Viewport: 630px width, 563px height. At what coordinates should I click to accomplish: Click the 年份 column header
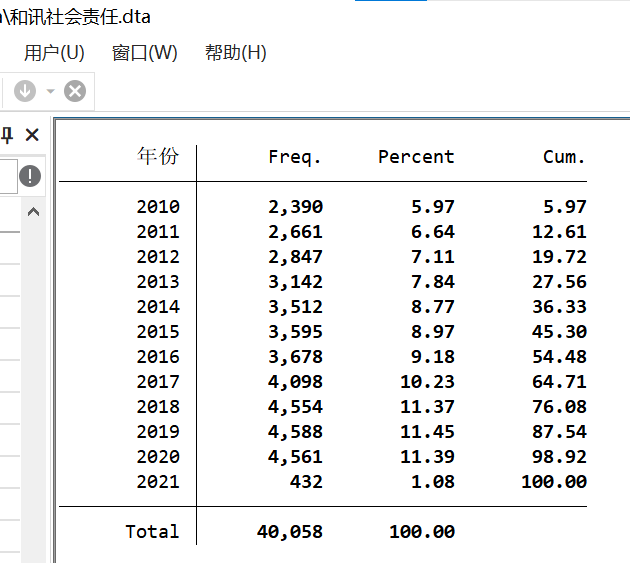[158, 156]
